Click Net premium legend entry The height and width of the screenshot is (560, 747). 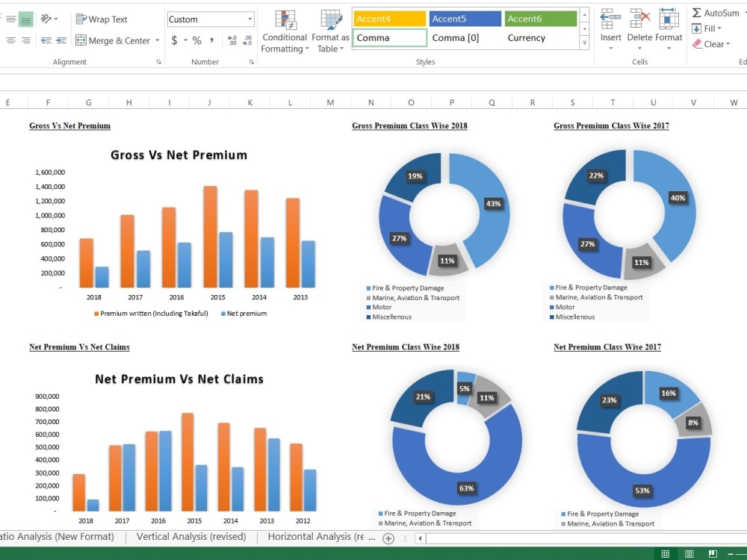(244, 314)
